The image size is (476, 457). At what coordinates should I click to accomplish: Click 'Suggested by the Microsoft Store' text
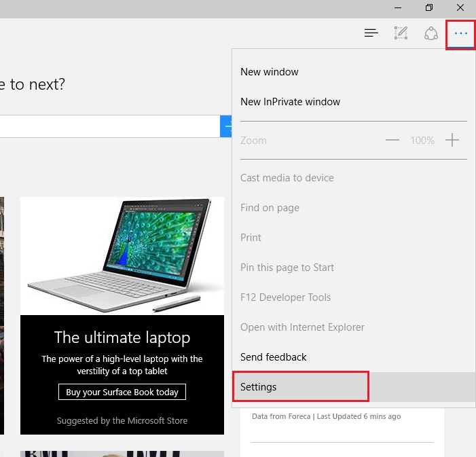(x=122, y=420)
